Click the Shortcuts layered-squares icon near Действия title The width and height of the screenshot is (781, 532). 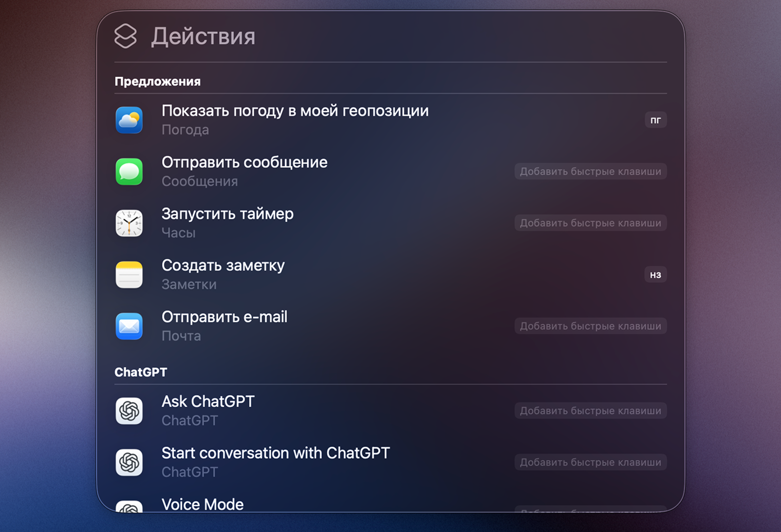coord(125,36)
